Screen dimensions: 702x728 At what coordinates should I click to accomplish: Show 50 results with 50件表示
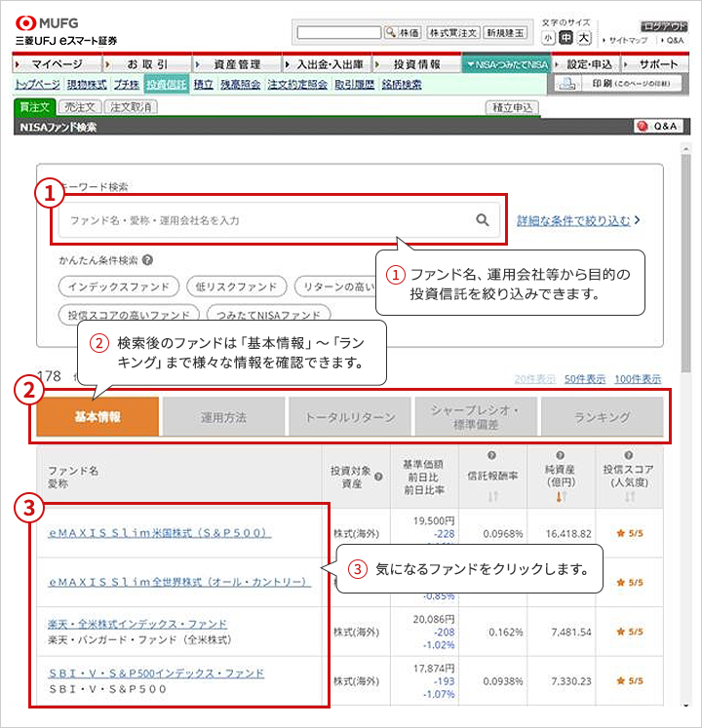(x=585, y=379)
